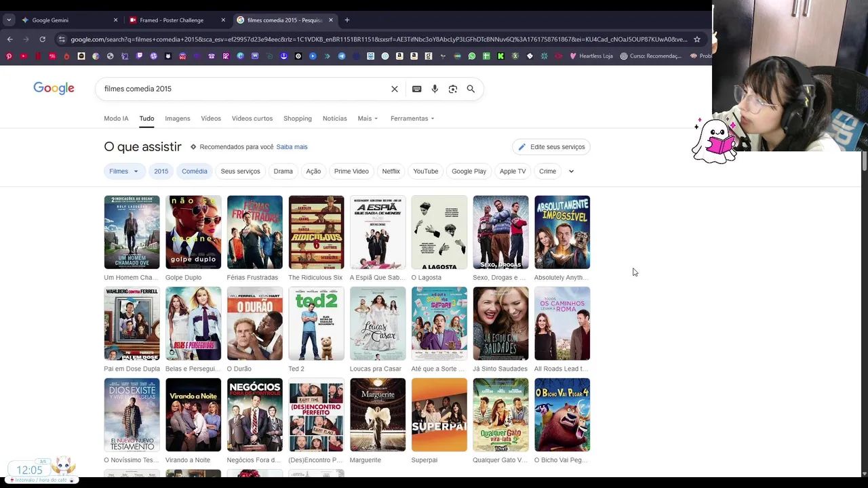Open the Modo IA search tab
Viewport: 868px width, 488px height.
116,119
